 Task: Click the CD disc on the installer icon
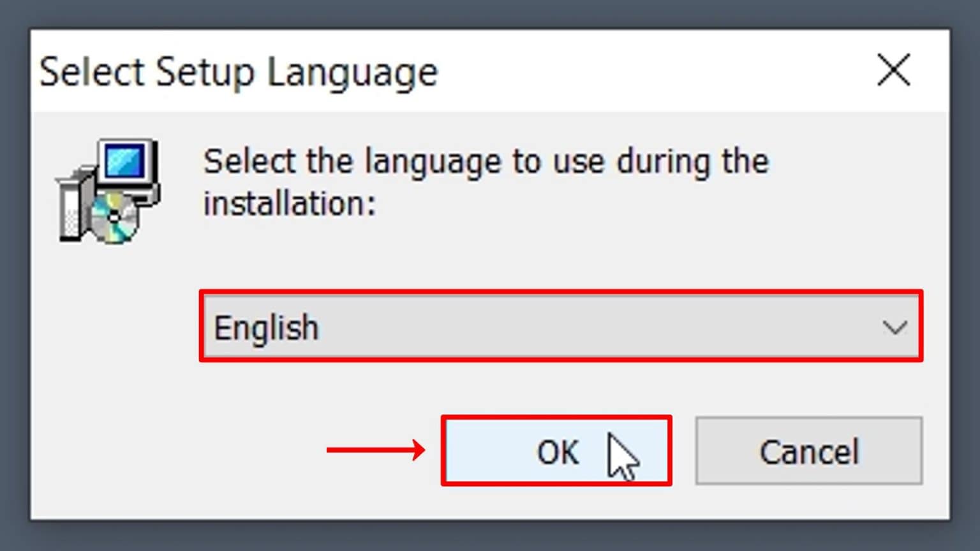point(114,219)
